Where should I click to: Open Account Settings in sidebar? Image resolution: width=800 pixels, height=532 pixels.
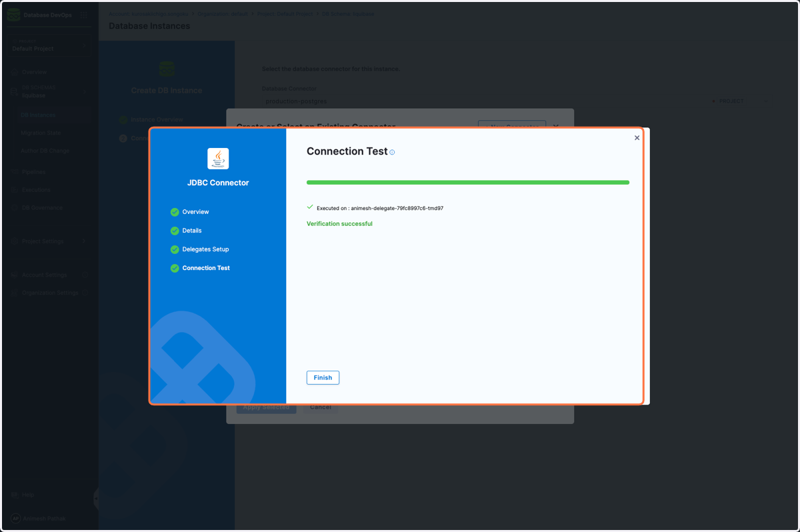pos(44,275)
